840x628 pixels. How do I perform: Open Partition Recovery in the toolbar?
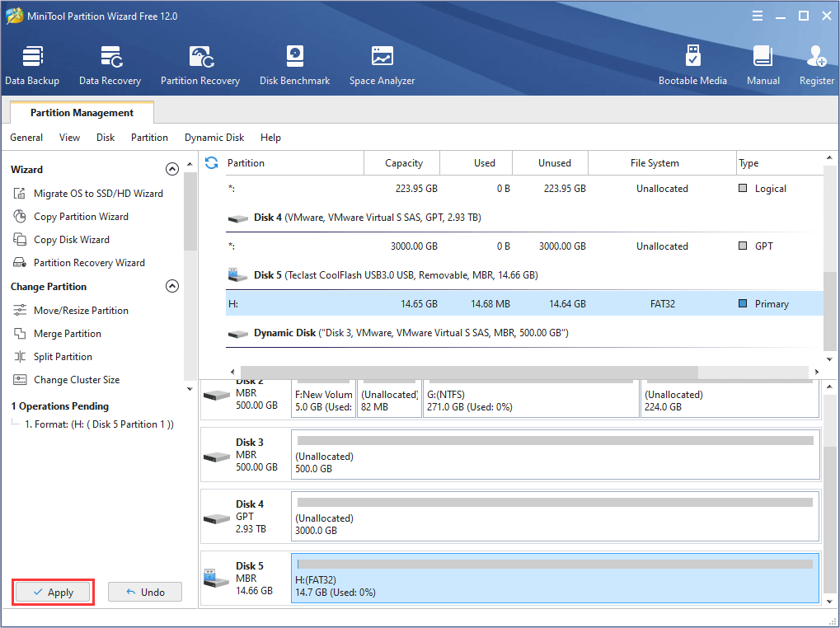(200, 65)
